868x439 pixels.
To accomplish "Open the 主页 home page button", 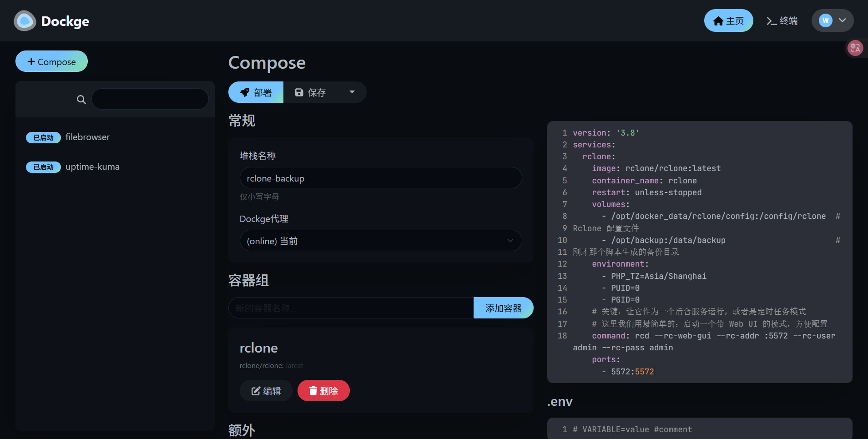I will click(x=728, y=20).
